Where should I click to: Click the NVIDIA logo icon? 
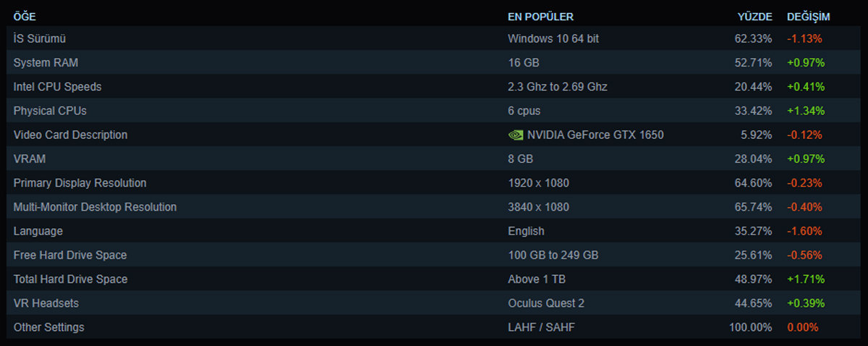516,135
